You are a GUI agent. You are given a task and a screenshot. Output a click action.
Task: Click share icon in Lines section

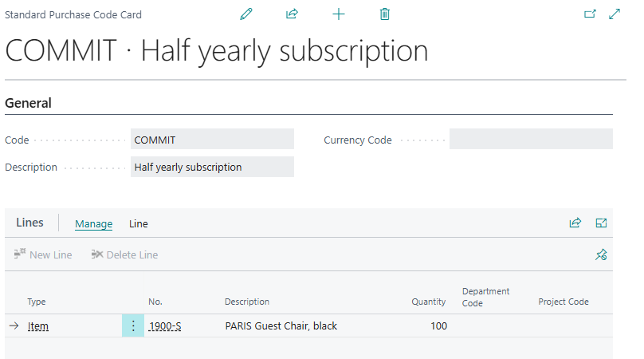pos(575,223)
